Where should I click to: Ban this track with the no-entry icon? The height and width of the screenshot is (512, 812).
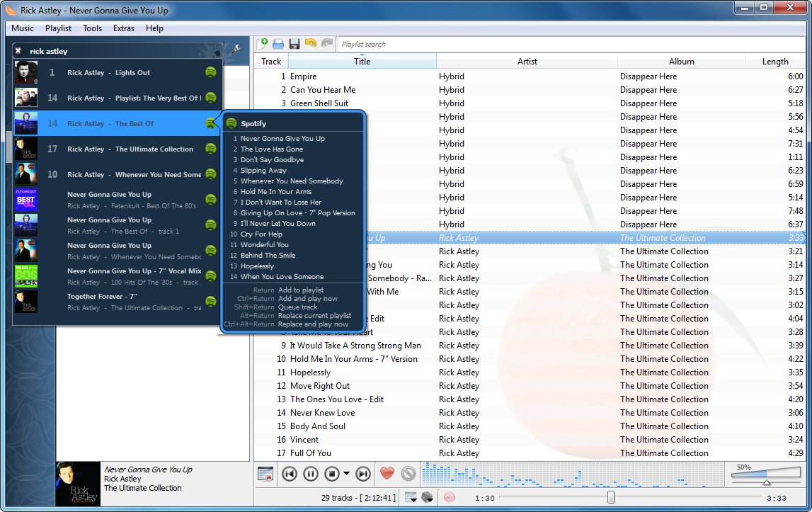pos(408,474)
